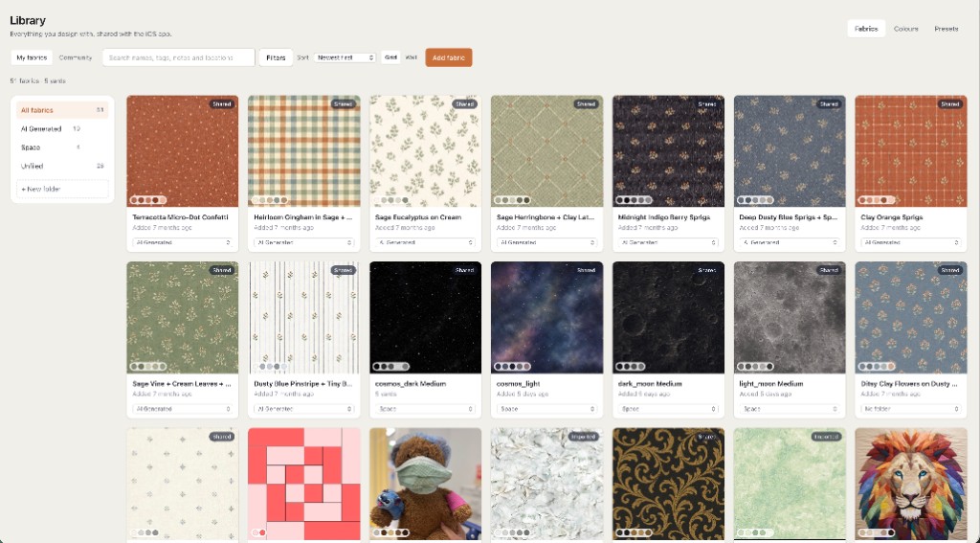
Task: Click the cosmos_light colour palette swatches
Action: pos(513,367)
